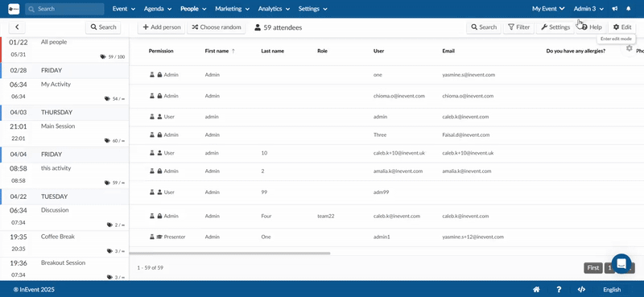Click the tag icon for All people

click(x=103, y=56)
